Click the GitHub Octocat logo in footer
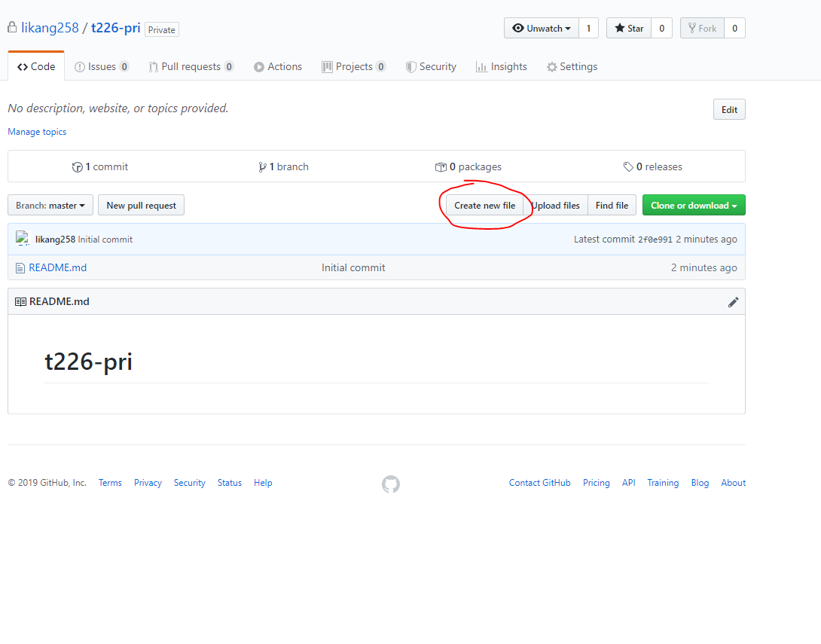821x644 pixels. pos(391,484)
